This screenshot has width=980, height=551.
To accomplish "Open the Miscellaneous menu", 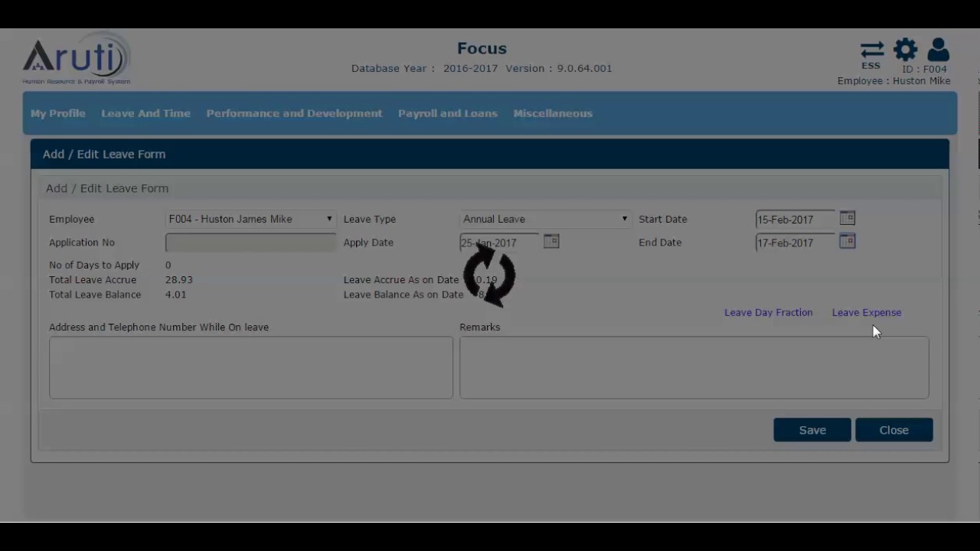I will [553, 113].
